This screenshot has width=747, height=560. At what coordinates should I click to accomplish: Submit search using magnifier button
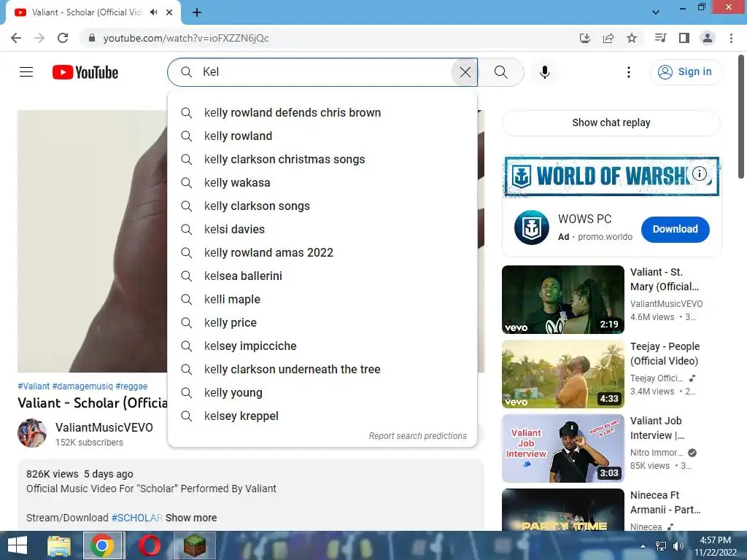(x=500, y=72)
